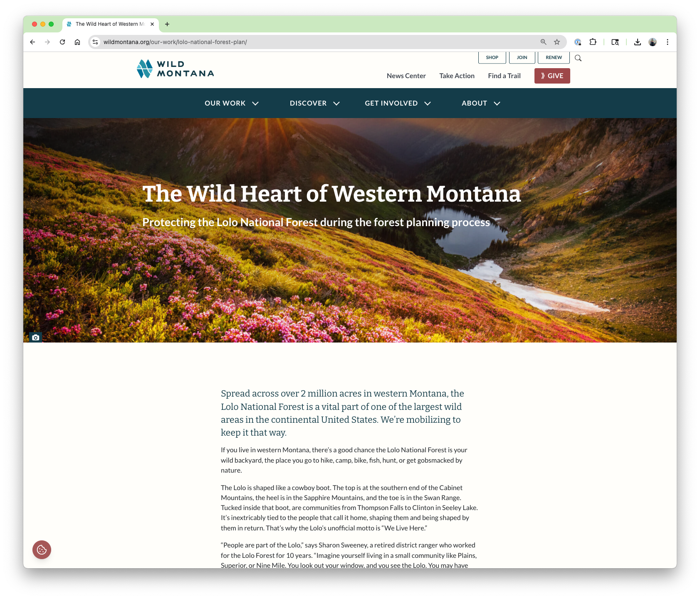Expand the Discover dropdown menu

(315, 103)
